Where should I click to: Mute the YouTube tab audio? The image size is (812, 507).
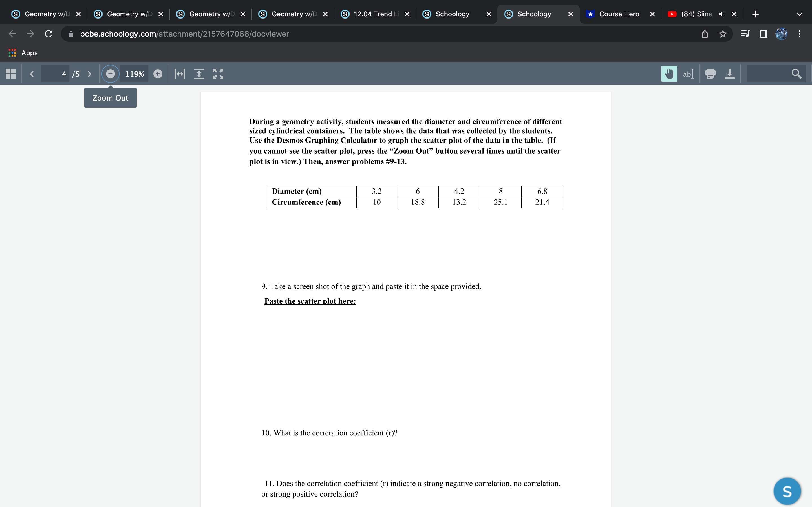point(722,14)
